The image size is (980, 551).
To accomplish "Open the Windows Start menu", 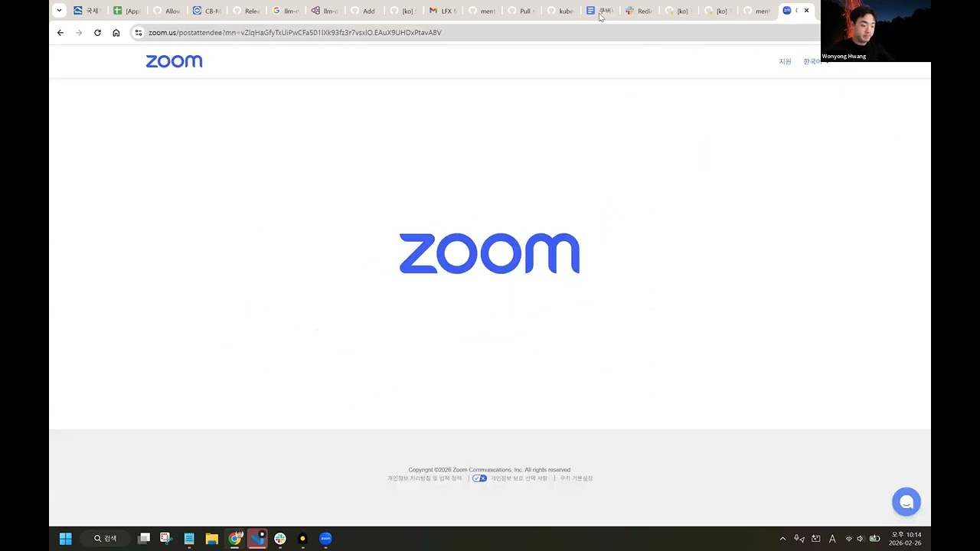I will 66,539.
